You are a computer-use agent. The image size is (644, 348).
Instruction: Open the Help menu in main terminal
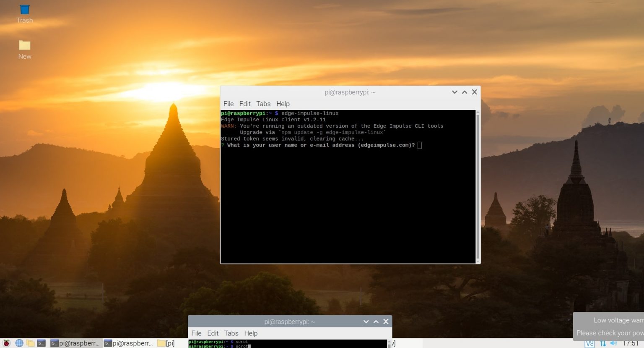point(283,104)
